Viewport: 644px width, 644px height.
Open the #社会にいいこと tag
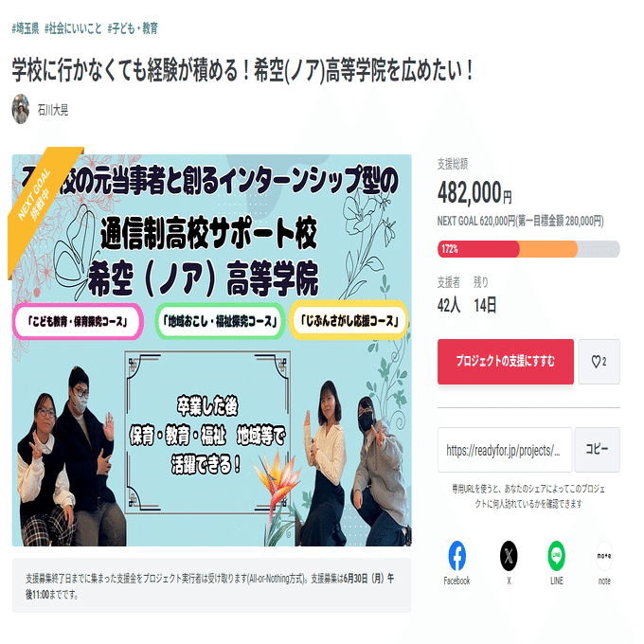tap(73, 28)
